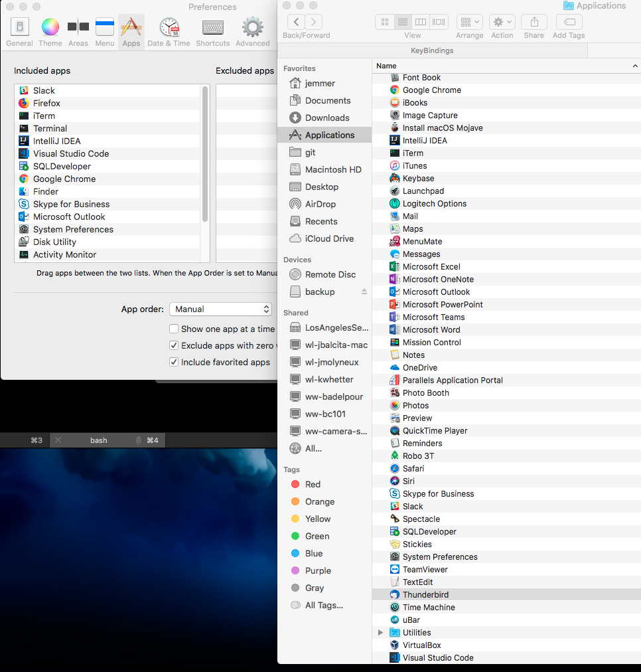Open the Shortcuts preferences tab
This screenshot has width=641, height=672.
click(213, 32)
